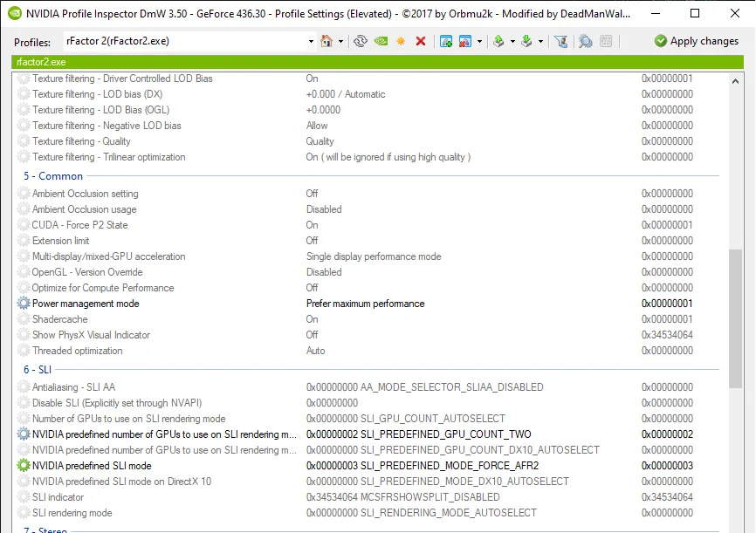
Task: Open the dropdown arrow next to the home icon
Action: 340,41
